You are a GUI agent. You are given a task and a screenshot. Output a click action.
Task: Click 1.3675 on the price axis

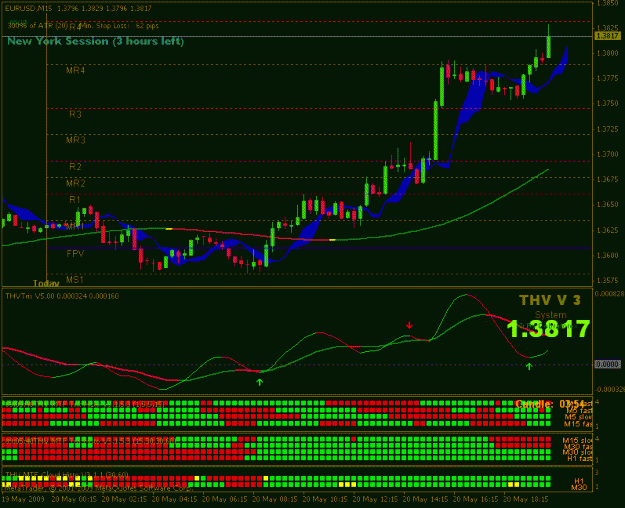click(608, 179)
